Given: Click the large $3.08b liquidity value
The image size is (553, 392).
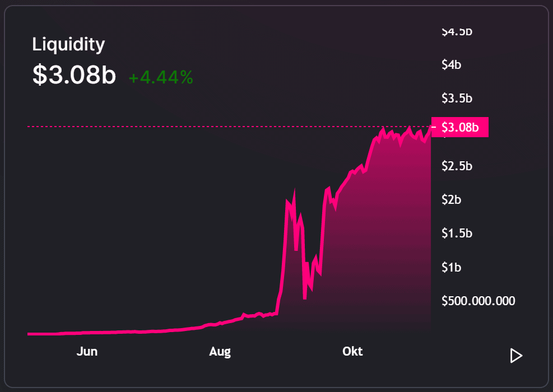Looking at the screenshot, I should 74,74.
